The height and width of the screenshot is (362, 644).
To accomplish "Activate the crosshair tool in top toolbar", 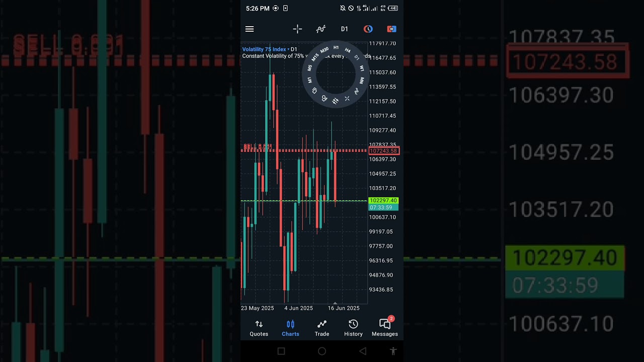I will tap(297, 29).
